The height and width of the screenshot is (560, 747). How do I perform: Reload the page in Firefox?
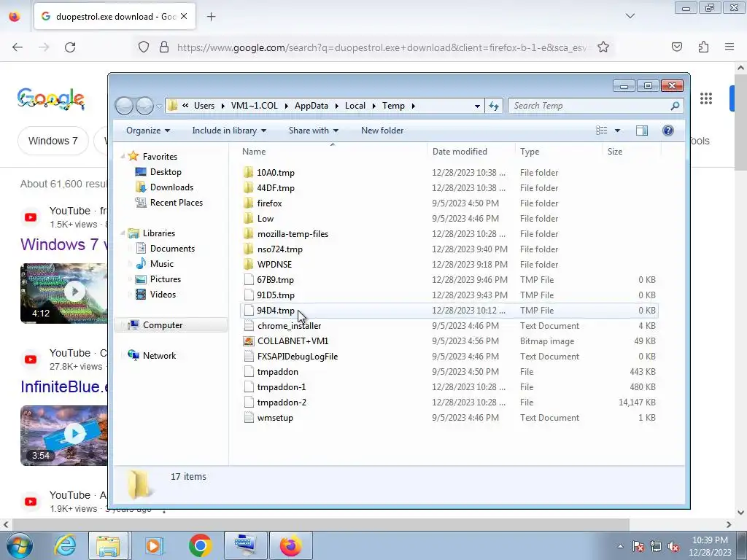pyautogui.click(x=70, y=47)
